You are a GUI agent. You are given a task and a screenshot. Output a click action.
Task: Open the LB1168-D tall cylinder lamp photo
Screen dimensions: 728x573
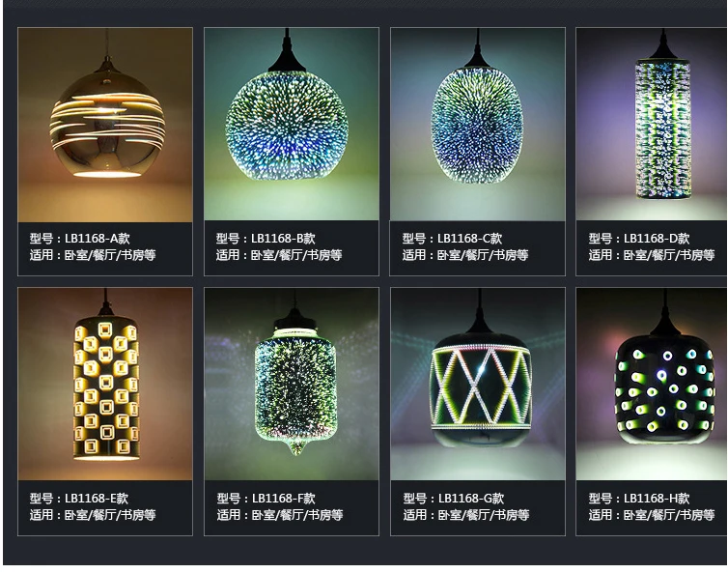pyautogui.click(x=652, y=124)
